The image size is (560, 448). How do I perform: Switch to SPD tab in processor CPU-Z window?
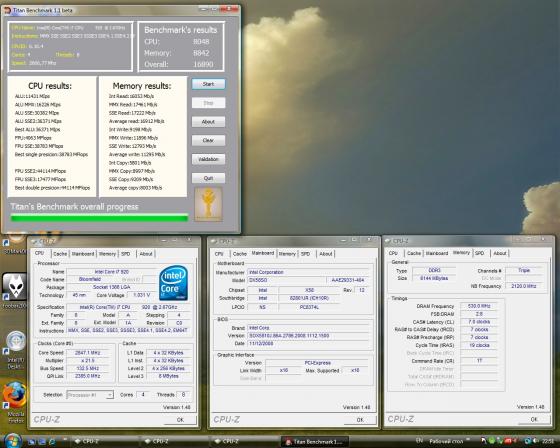126,254
